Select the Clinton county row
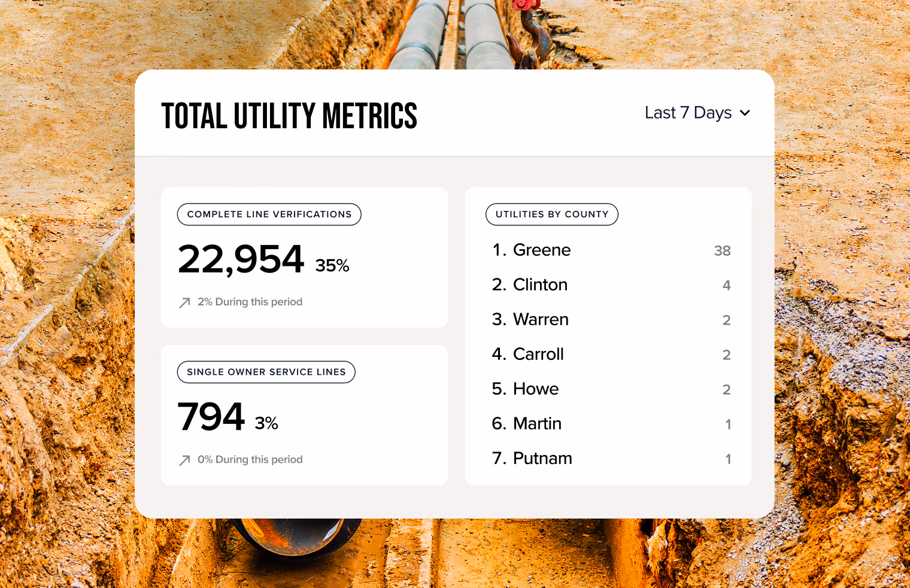 (x=540, y=285)
